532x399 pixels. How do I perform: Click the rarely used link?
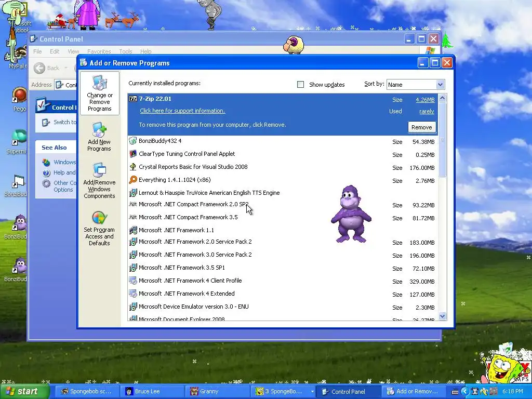tap(427, 111)
